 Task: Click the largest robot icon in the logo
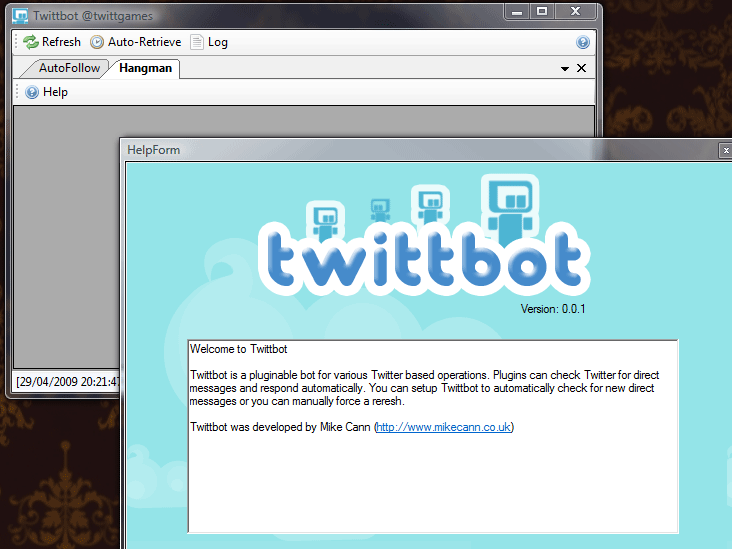(510, 205)
